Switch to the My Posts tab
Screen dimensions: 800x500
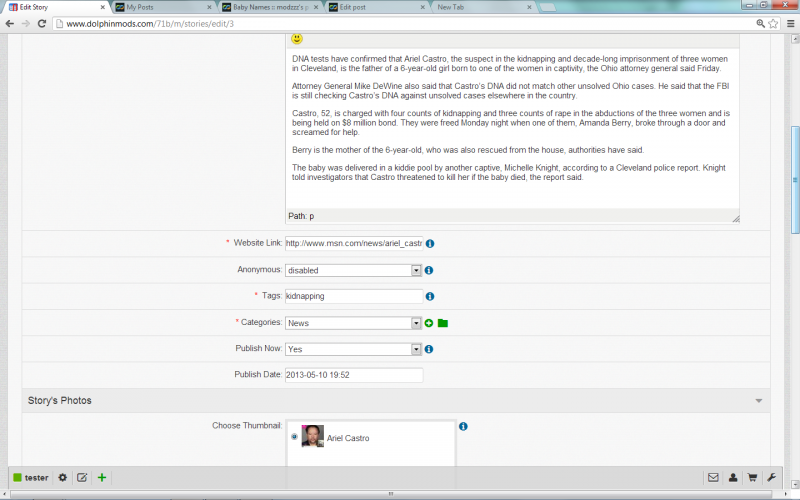click(162, 7)
